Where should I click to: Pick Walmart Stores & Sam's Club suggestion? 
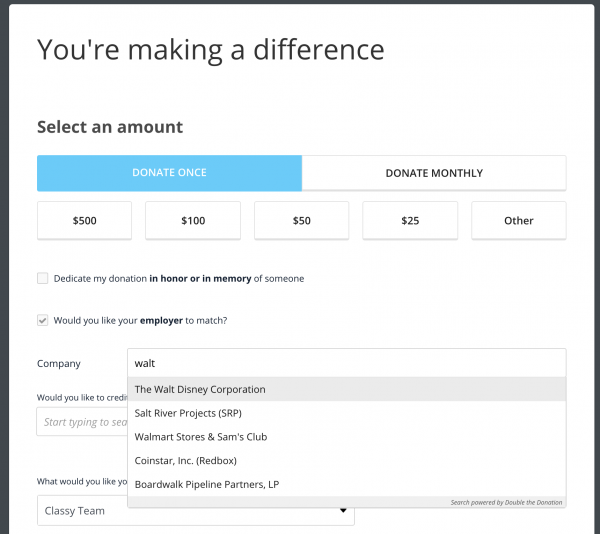347,437
